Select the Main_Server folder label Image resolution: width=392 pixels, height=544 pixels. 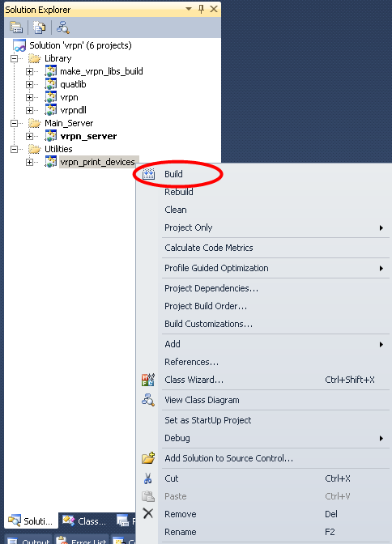click(69, 123)
